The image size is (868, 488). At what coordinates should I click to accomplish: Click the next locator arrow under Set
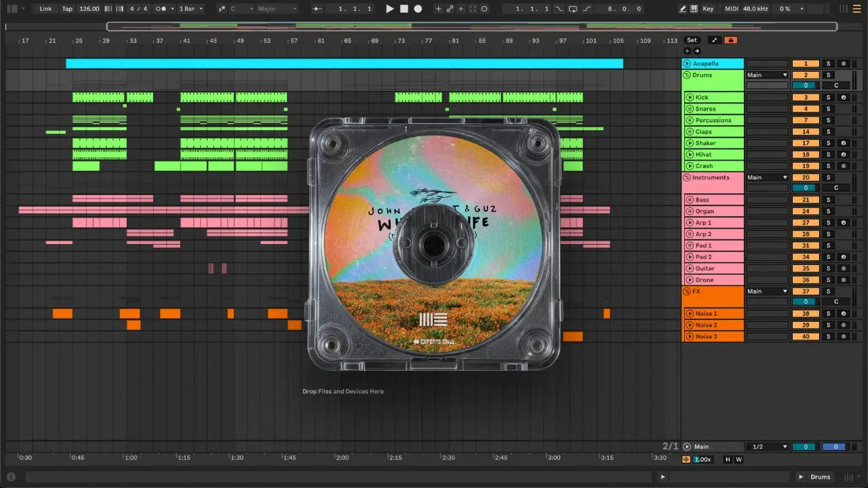696,51
